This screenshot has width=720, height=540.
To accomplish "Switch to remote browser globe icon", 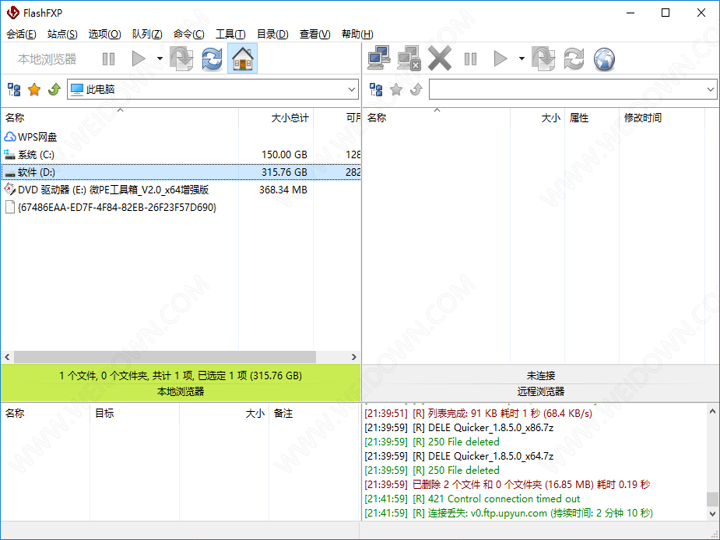I will coord(604,59).
